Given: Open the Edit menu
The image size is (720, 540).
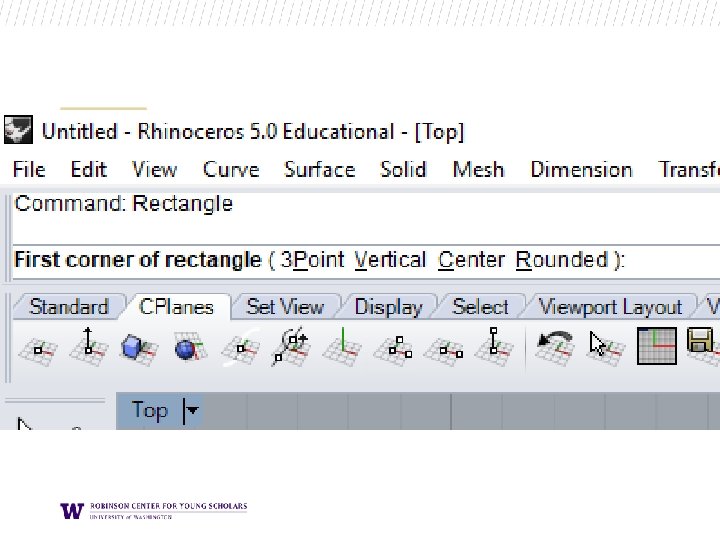Looking at the screenshot, I should (89, 169).
